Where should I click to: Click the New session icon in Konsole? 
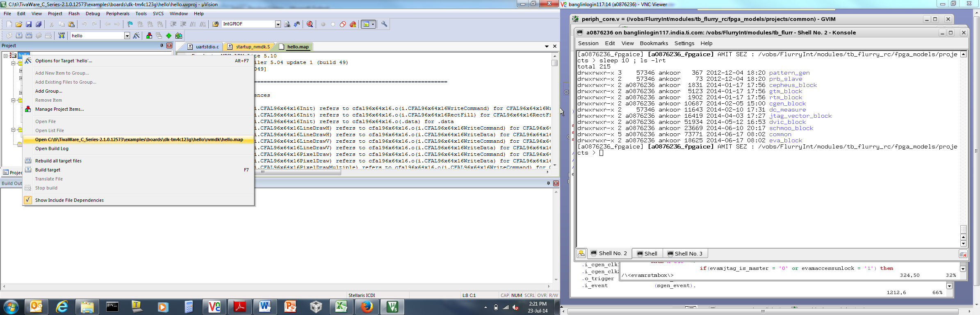pos(581,253)
